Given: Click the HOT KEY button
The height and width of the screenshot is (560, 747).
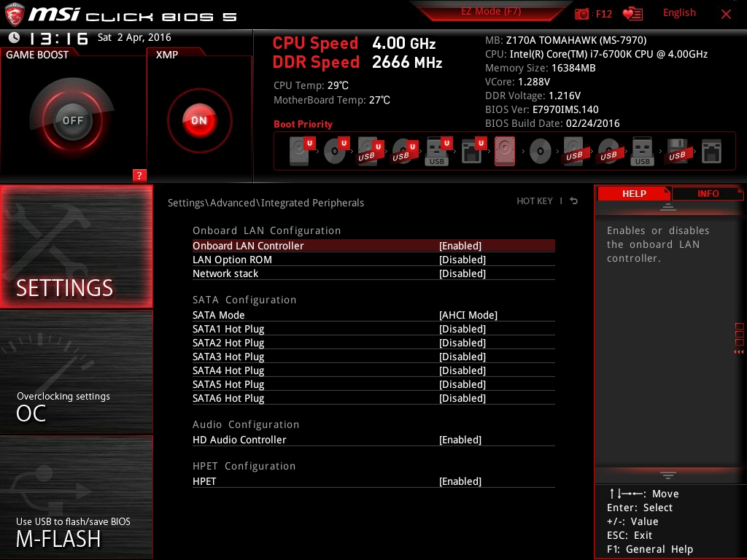Looking at the screenshot, I should (535, 201).
